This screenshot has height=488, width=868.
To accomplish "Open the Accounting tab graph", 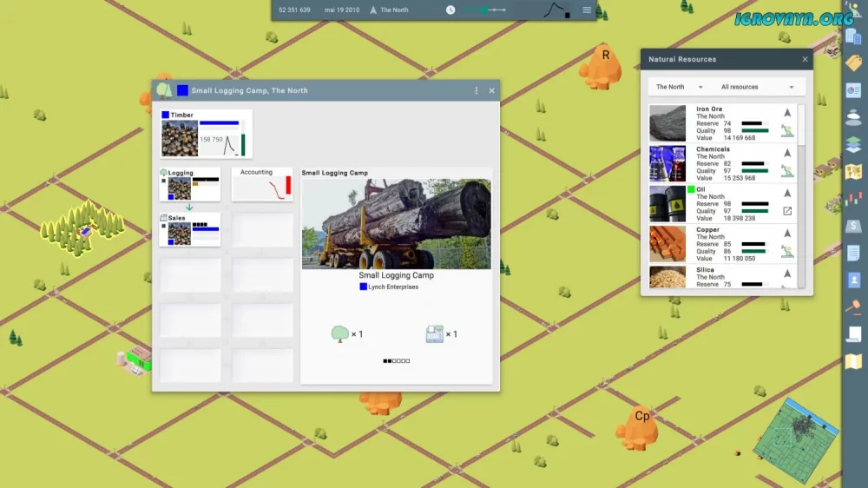I will coord(262,184).
